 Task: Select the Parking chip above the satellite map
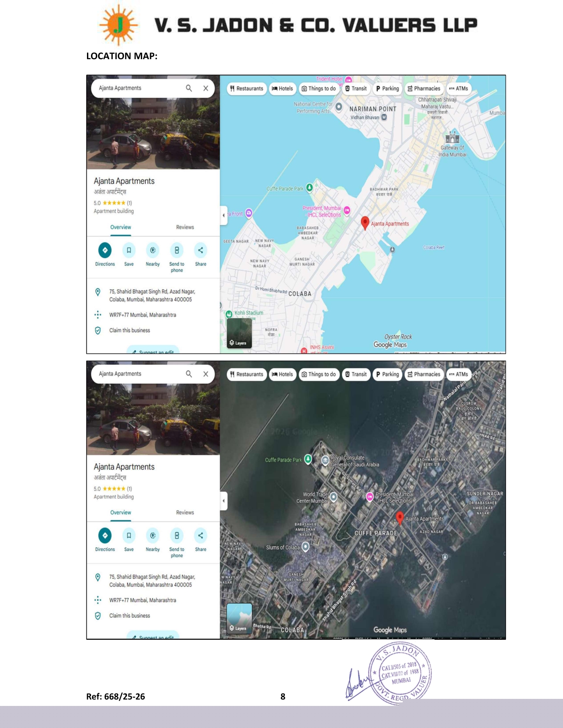click(x=387, y=374)
